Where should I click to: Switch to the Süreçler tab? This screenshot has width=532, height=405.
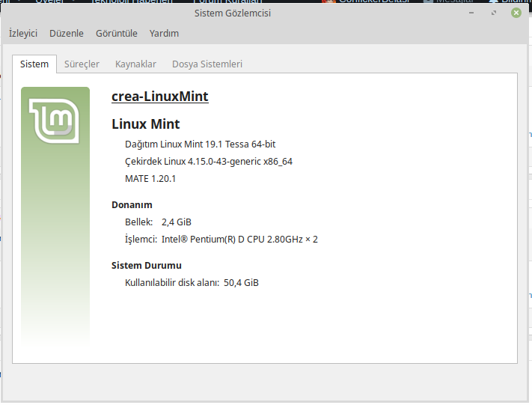[82, 64]
